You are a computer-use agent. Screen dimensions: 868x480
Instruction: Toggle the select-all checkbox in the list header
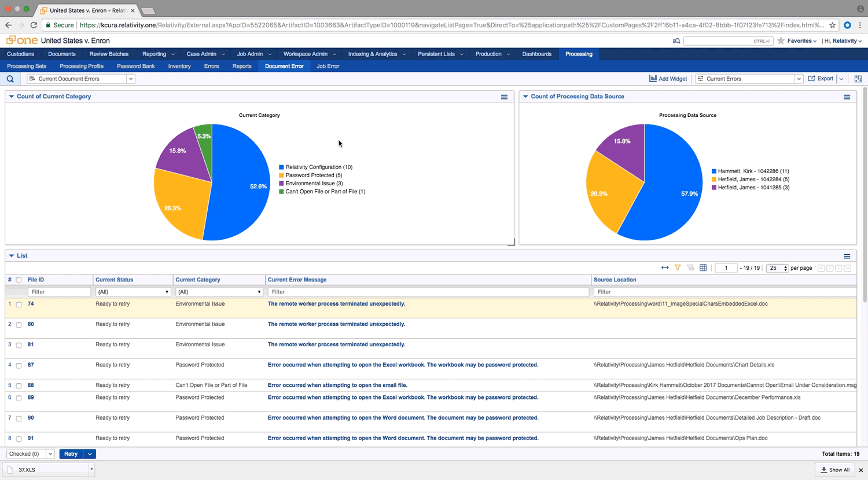[19, 280]
